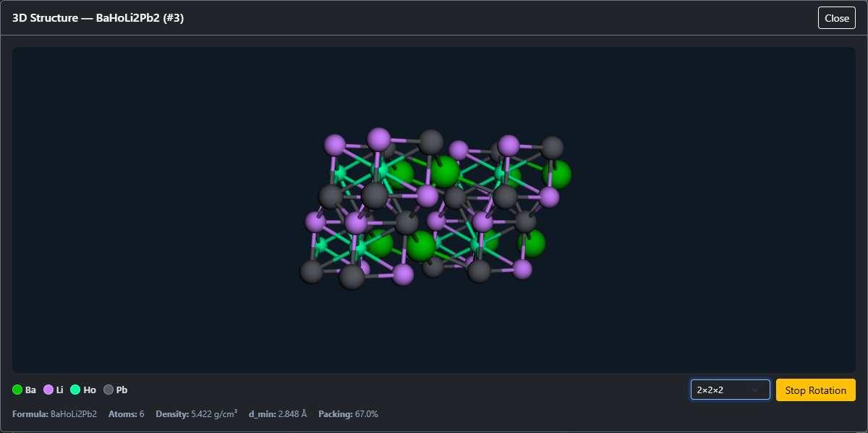This screenshot has height=433, width=868.
Task: Click the purple Li legend swatch
Action: (48, 390)
